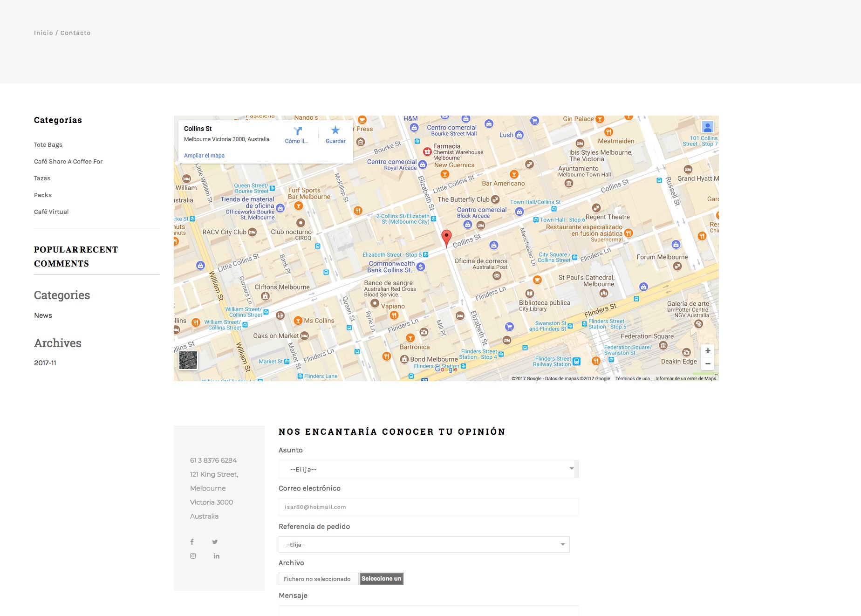Open the Café Virtual category

tap(51, 212)
